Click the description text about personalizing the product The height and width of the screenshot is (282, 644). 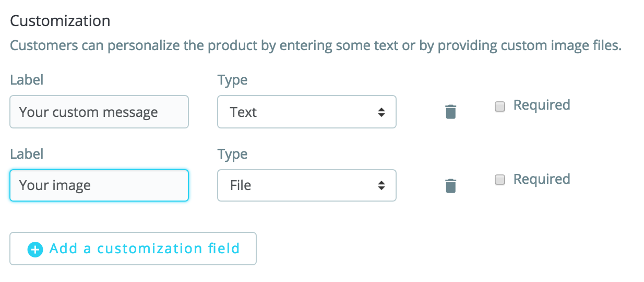coord(316,45)
